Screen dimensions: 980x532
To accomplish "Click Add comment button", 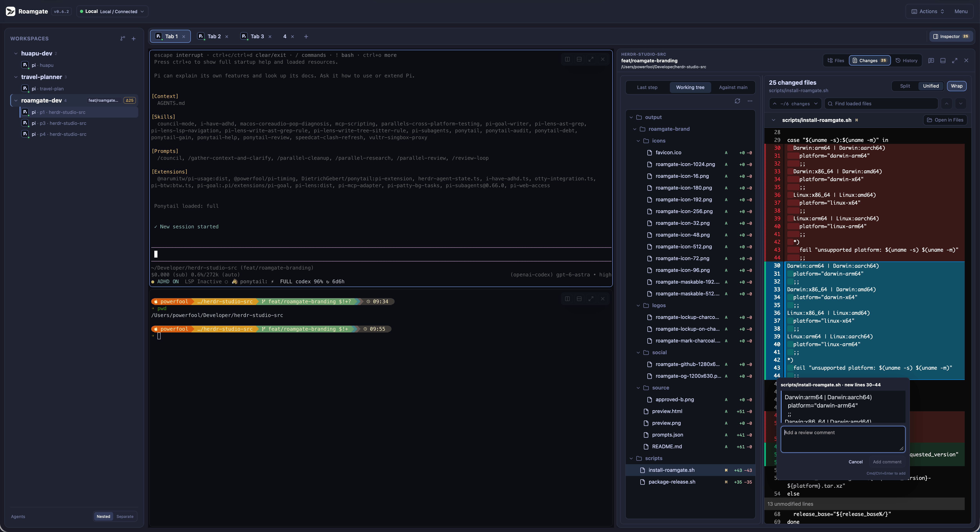I will point(887,462).
